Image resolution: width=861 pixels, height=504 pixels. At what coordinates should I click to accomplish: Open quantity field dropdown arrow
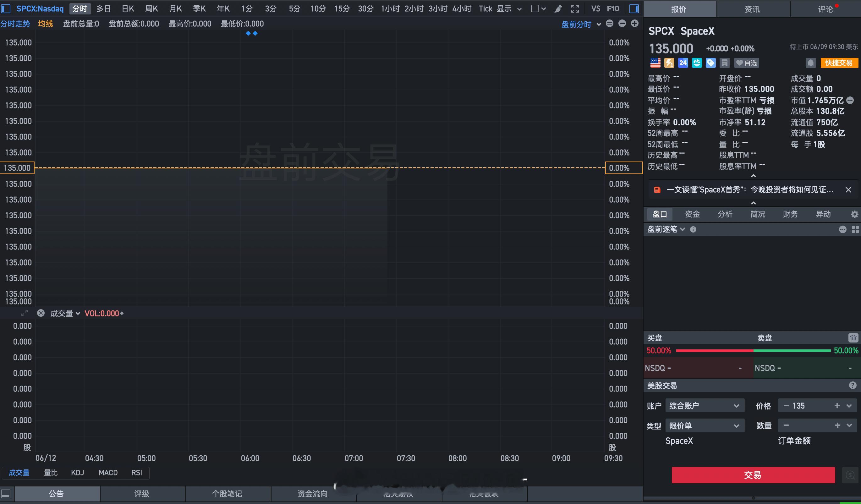tap(849, 425)
